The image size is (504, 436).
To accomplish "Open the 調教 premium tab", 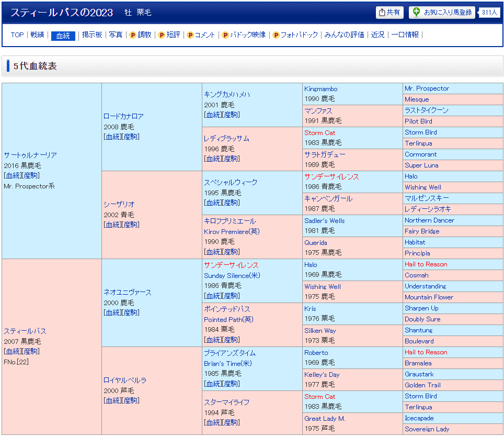I will [144, 35].
